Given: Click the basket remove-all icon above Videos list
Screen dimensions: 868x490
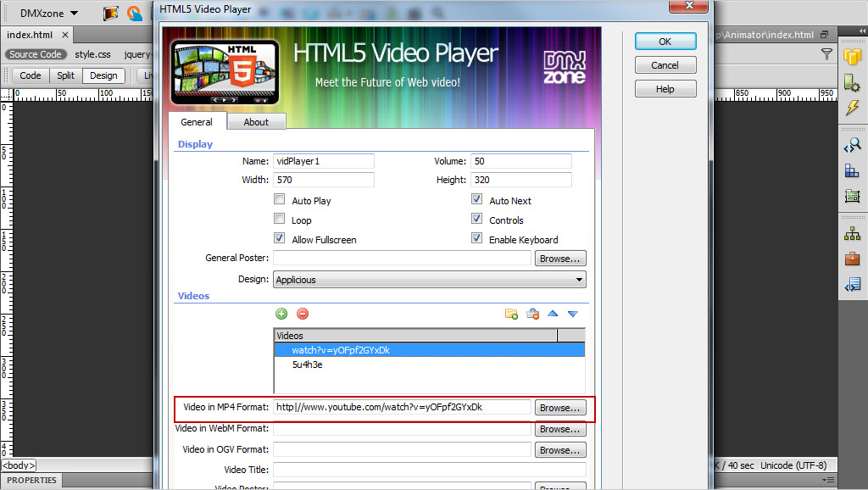Looking at the screenshot, I should (x=532, y=314).
